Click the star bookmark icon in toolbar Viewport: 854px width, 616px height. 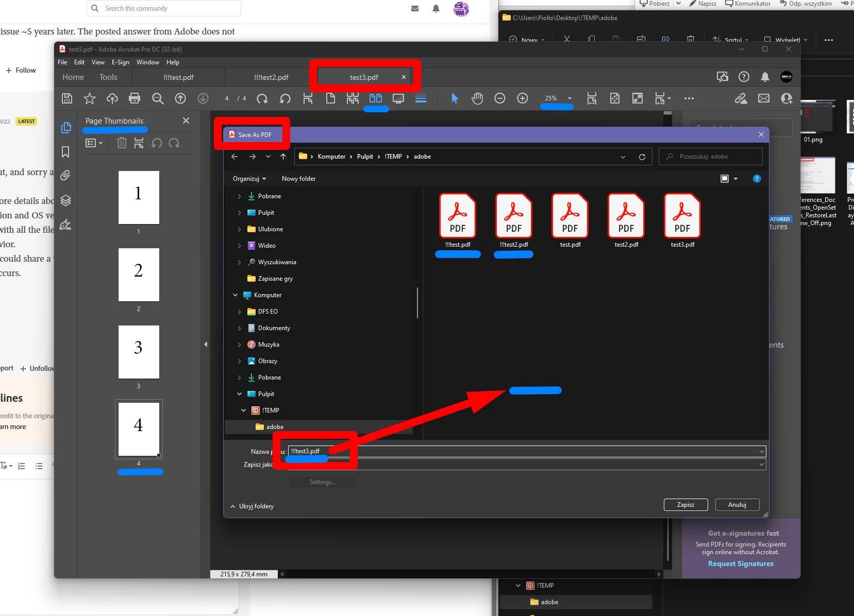(90, 98)
